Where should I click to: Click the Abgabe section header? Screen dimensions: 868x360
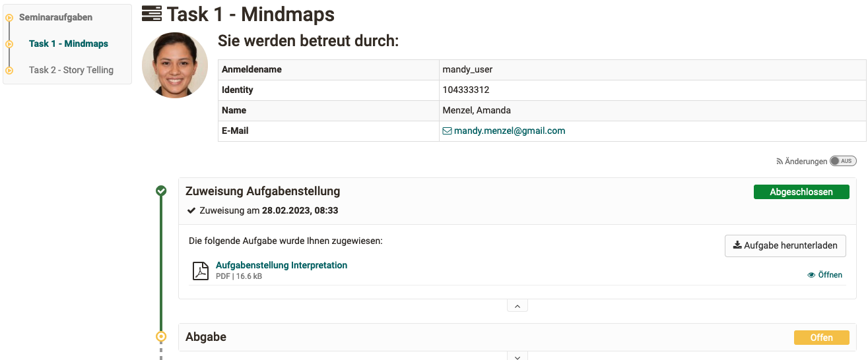(206, 337)
